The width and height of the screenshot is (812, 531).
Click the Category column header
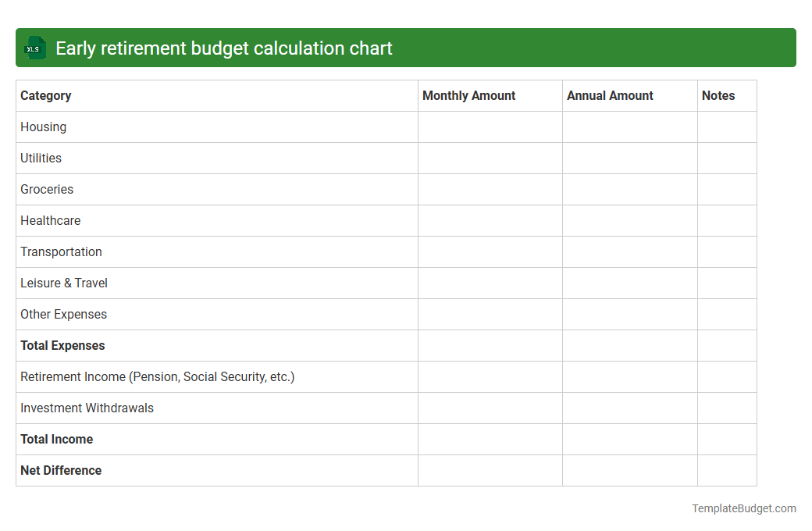[x=45, y=95]
